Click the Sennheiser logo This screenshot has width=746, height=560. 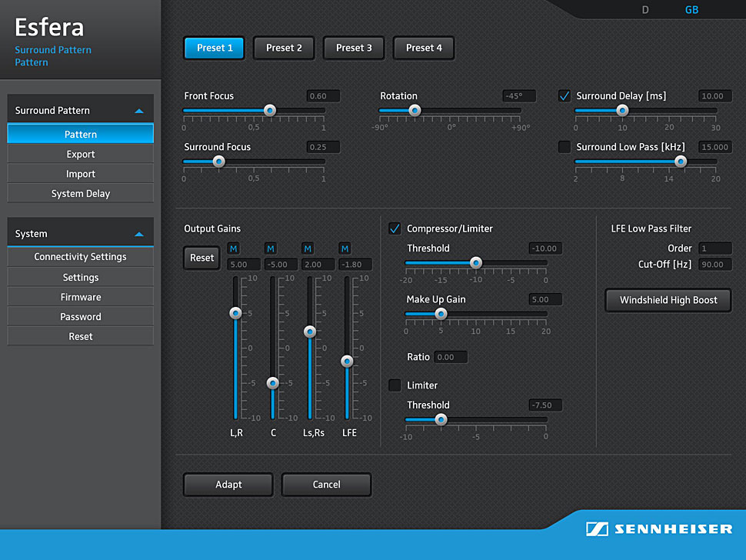[659, 529]
